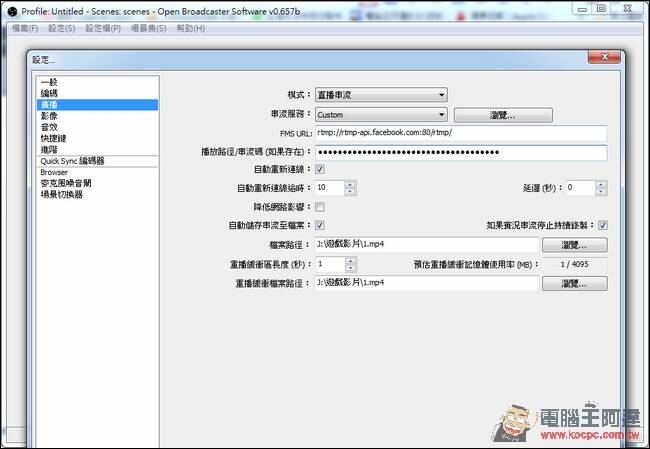
Task: Close the 設定 dialog with red X
Action: tap(604, 57)
